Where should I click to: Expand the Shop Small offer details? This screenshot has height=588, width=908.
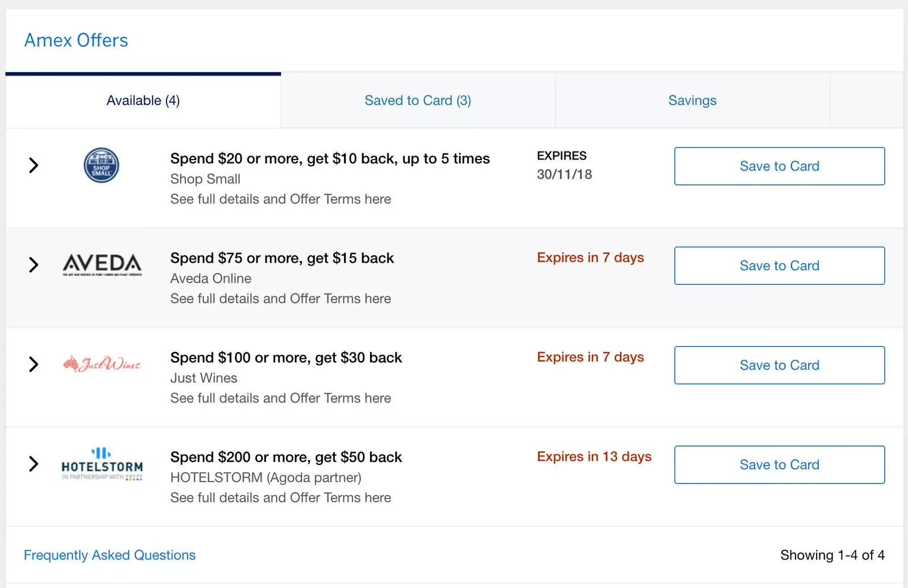point(33,165)
